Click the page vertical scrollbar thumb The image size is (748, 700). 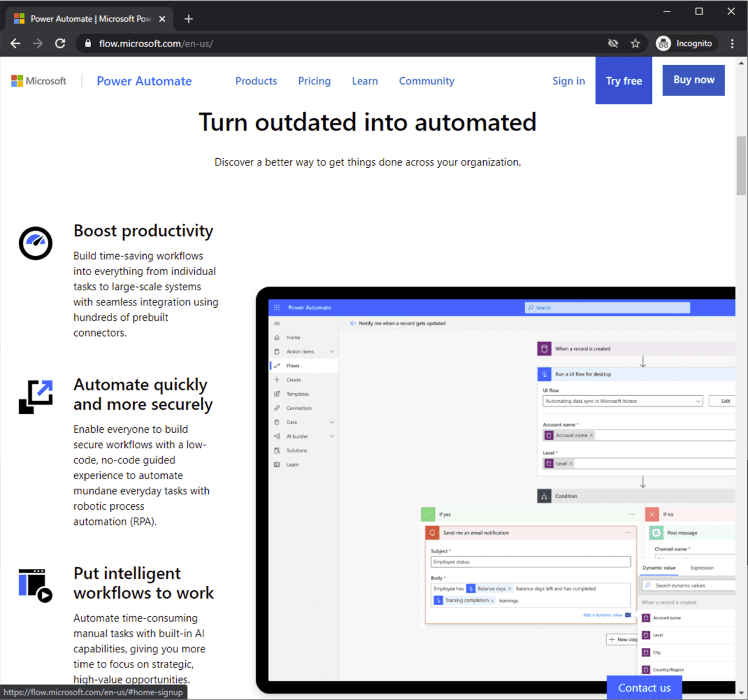click(x=741, y=166)
